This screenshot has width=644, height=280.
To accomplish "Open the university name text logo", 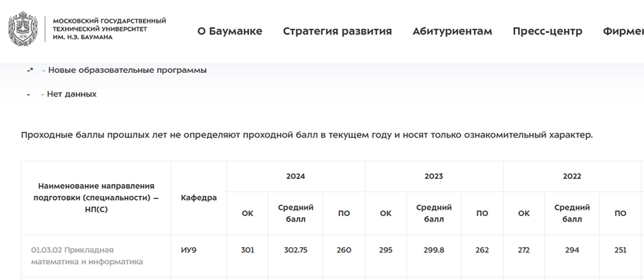I will point(110,29).
